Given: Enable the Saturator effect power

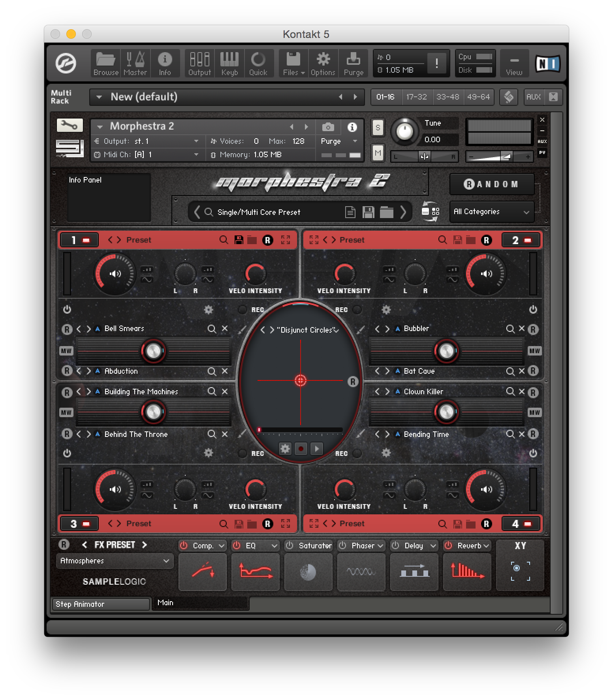Looking at the screenshot, I should pos(290,546).
